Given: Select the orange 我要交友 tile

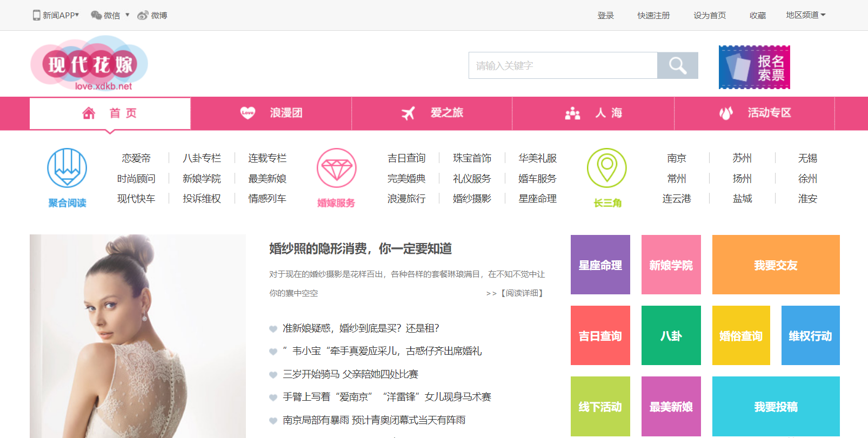Looking at the screenshot, I should [x=776, y=265].
